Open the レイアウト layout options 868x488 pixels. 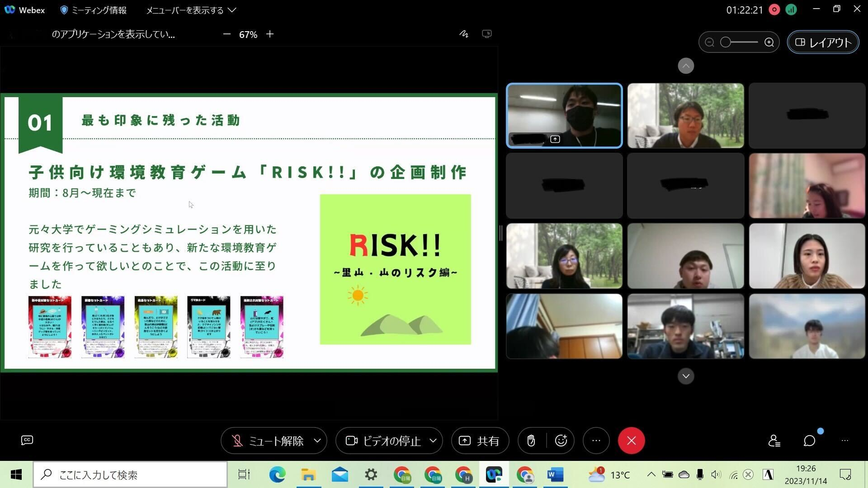click(823, 42)
